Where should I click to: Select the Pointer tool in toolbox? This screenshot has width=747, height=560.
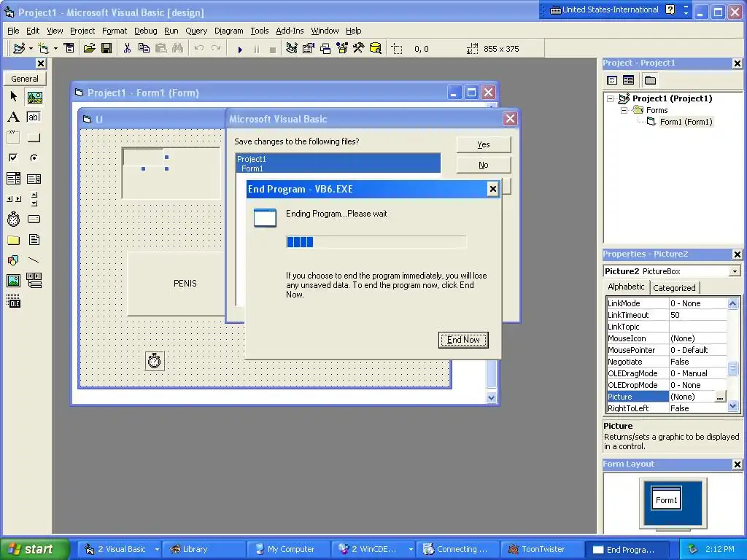tap(13, 97)
